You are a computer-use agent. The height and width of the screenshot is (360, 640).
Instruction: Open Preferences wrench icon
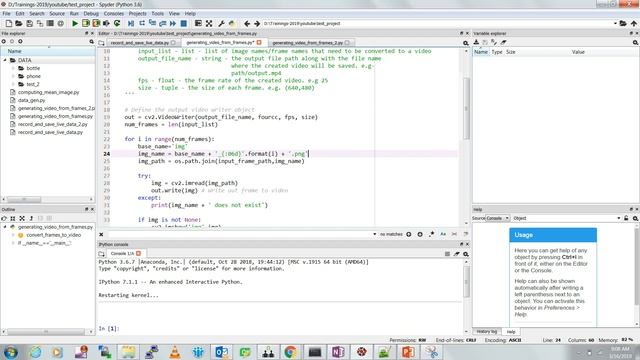[x=221, y=24]
